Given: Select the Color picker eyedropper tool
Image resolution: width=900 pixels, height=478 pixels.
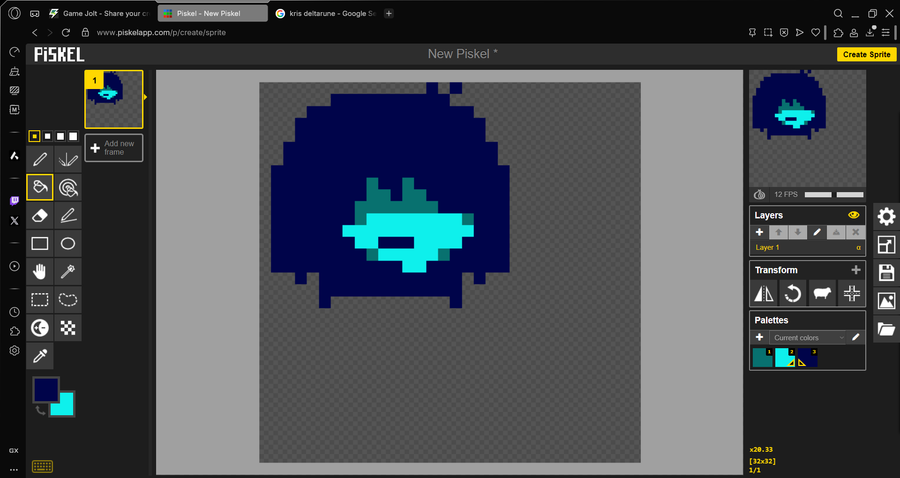Looking at the screenshot, I should pyautogui.click(x=40, y=356).
